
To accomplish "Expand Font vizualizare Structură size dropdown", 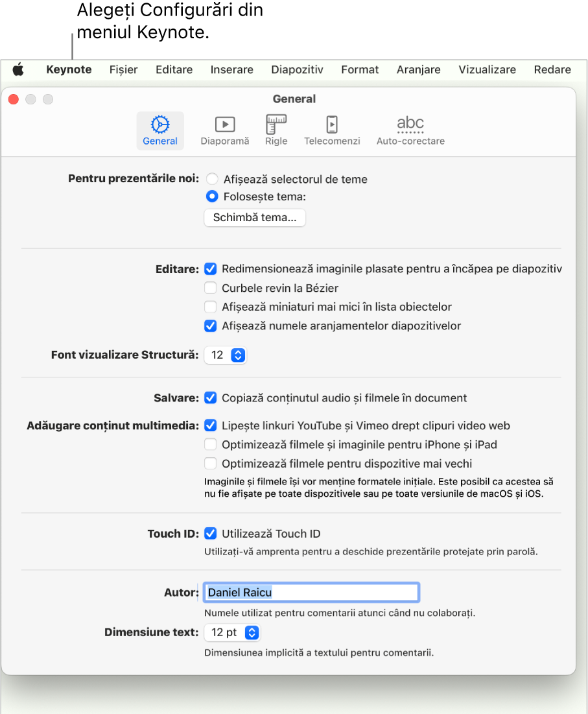I will click(225, 355).
